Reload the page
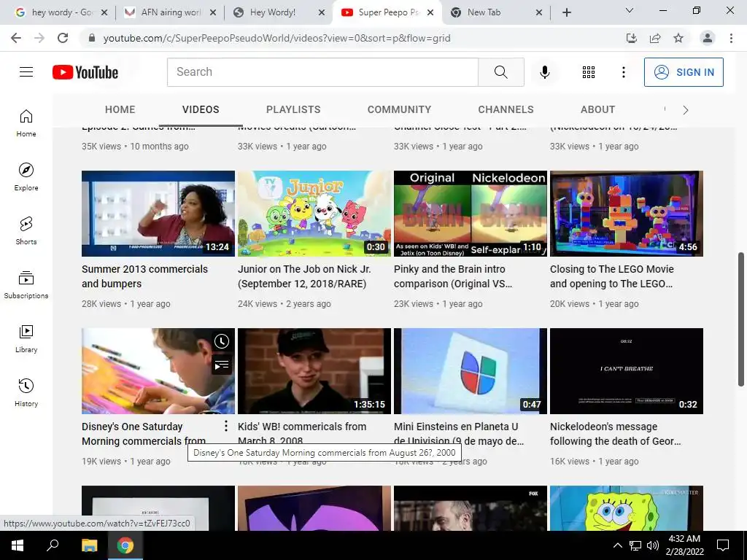 click(63, 38)
